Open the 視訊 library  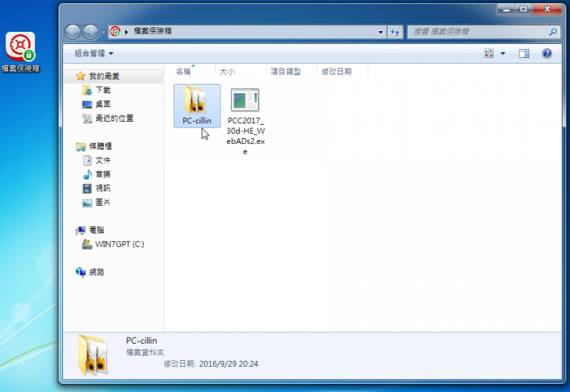click(103, 188)
